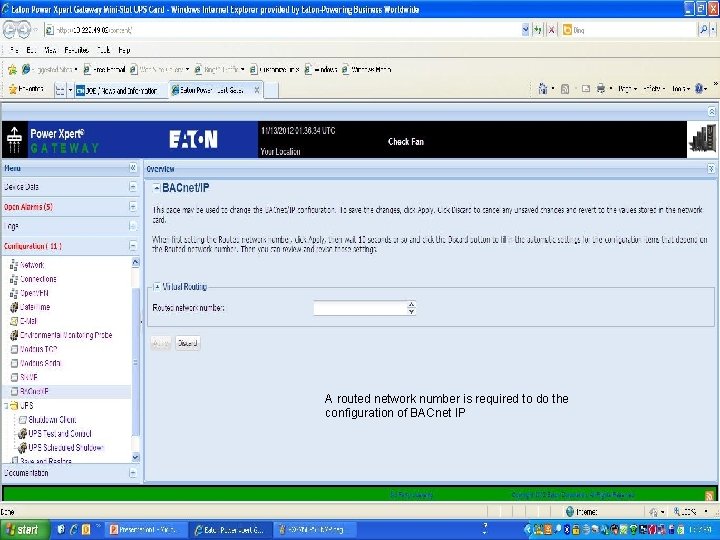The width and height of the screenshot is (720, 540).
Task: Open the E-Mail configuration item
Action: click(x=28, y=321)
